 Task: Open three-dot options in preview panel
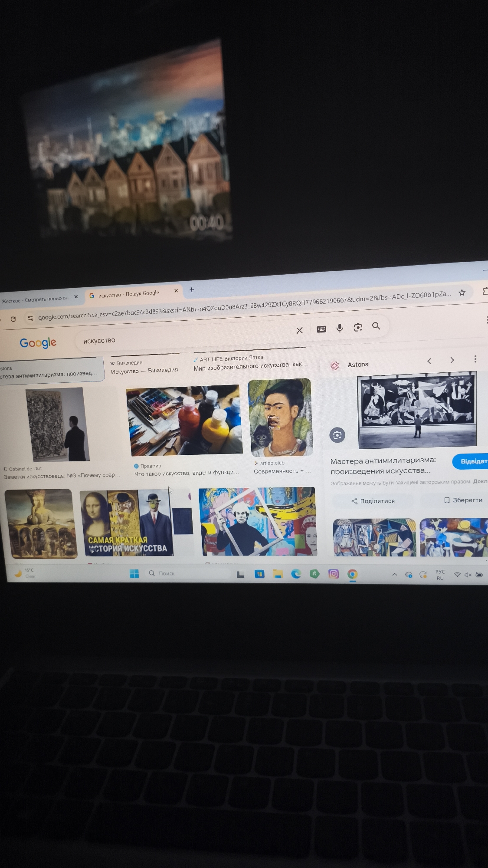coord(475,359)
